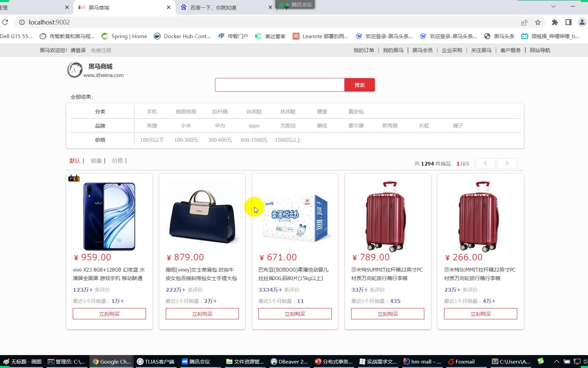Open vivo X23 phone image
Screen dimensions: 588x368
pyautogui.click(x=109, y=216)
